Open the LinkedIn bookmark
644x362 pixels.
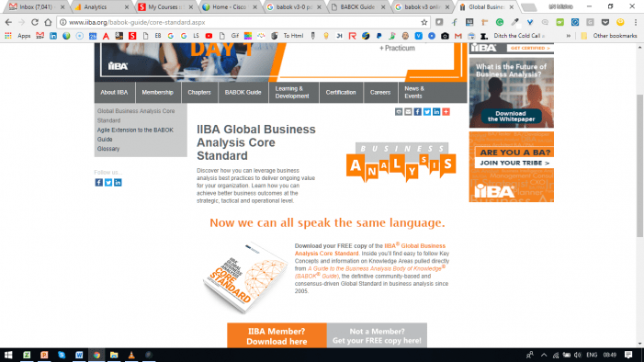pos(53,36)
